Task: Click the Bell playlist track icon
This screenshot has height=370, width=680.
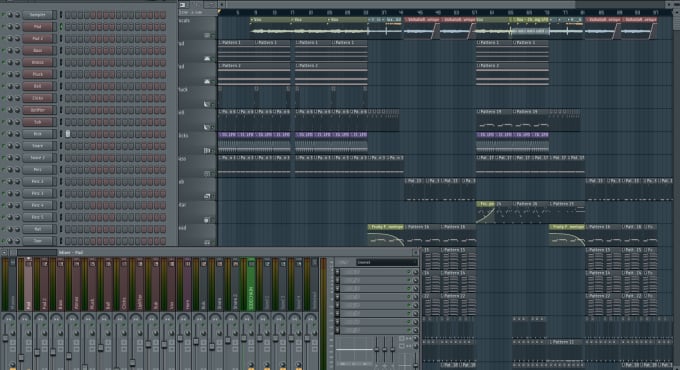Action: (207, 127)
